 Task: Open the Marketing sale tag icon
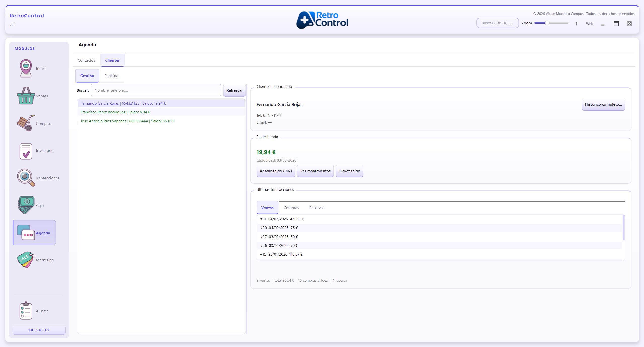(26, 260)
